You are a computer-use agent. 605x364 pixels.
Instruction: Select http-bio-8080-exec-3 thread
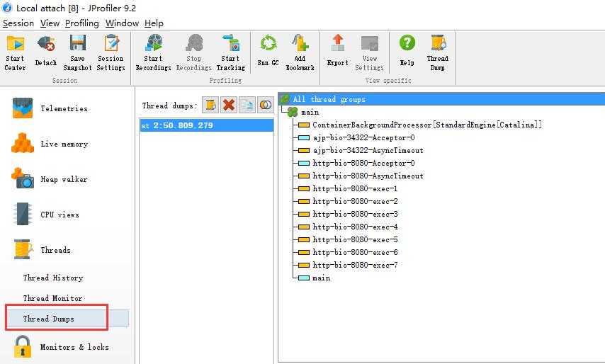point(348,214)
